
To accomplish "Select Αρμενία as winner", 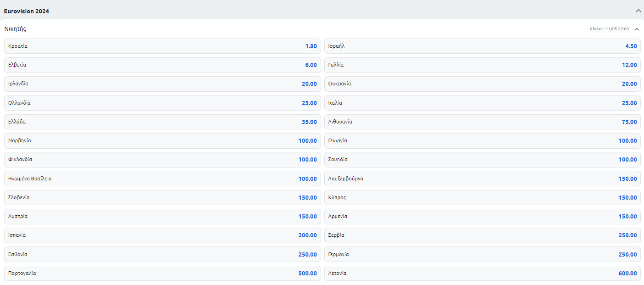I will tap(483, 217).
